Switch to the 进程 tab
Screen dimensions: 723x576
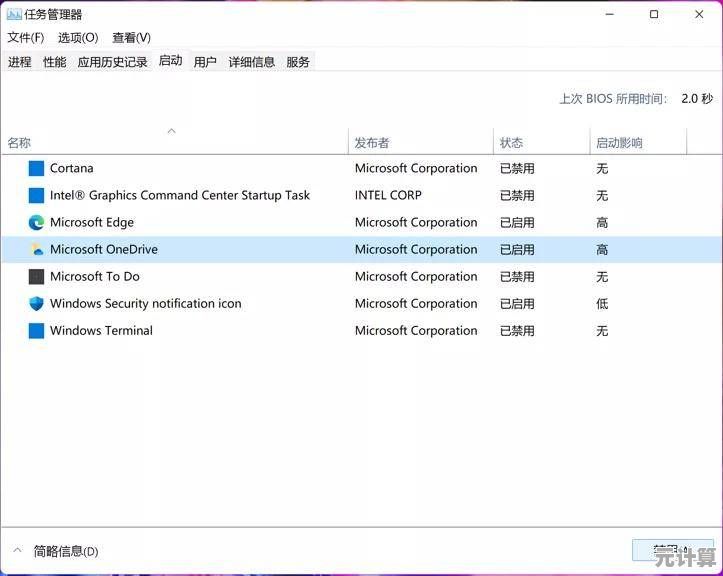coord(20,62)
